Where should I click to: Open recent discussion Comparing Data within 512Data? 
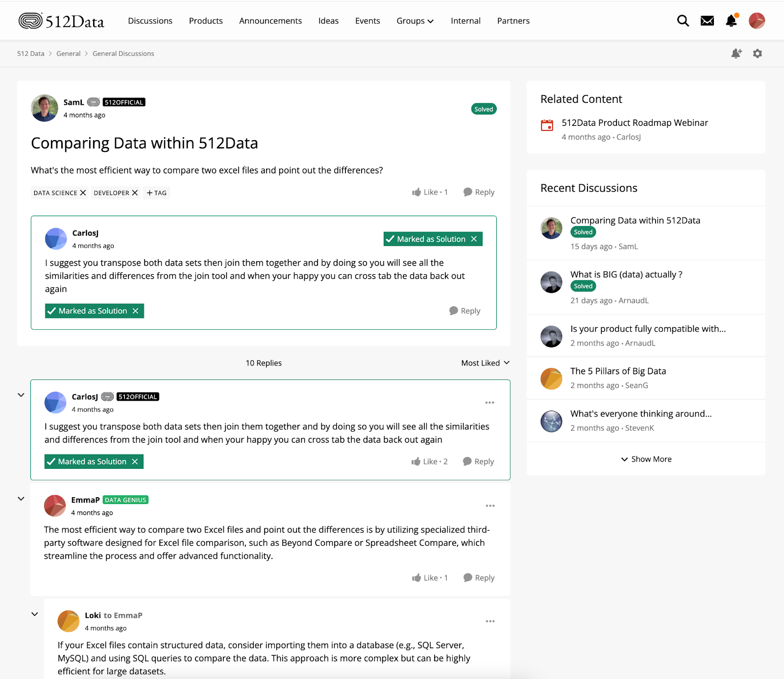point(635,220)
